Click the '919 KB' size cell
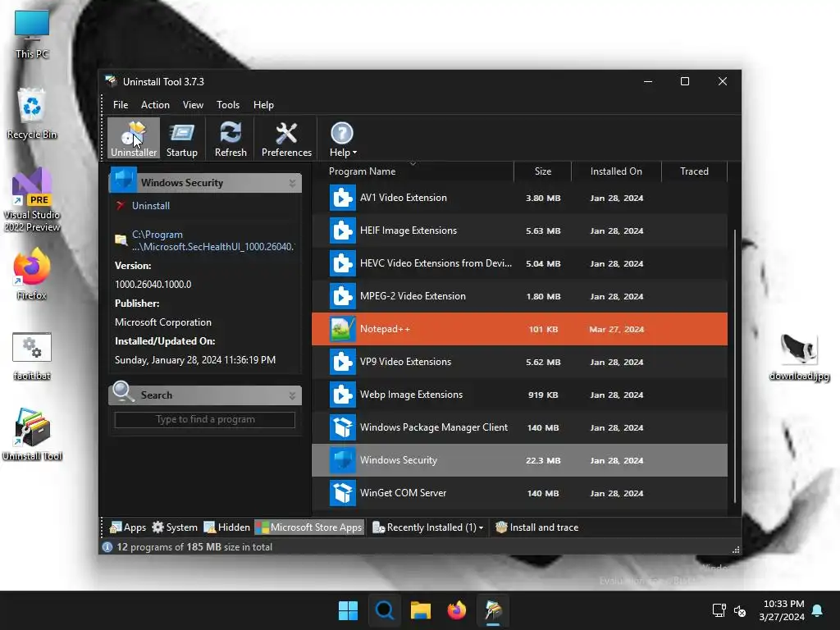Image resolution: width=840 pixels, height=630 pixels. click(543, 395)
